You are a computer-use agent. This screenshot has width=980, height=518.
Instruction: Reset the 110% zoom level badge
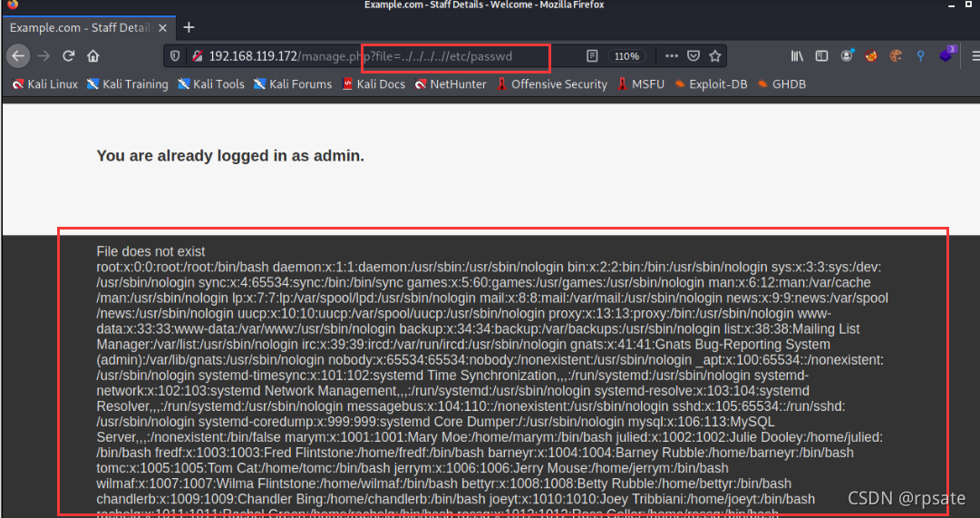tap(626, 56)
